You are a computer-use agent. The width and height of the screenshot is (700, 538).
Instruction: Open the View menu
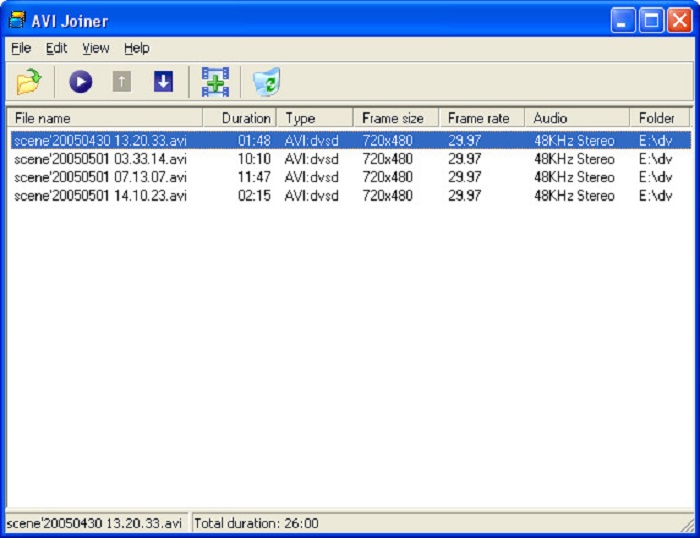tap(96, 48)
